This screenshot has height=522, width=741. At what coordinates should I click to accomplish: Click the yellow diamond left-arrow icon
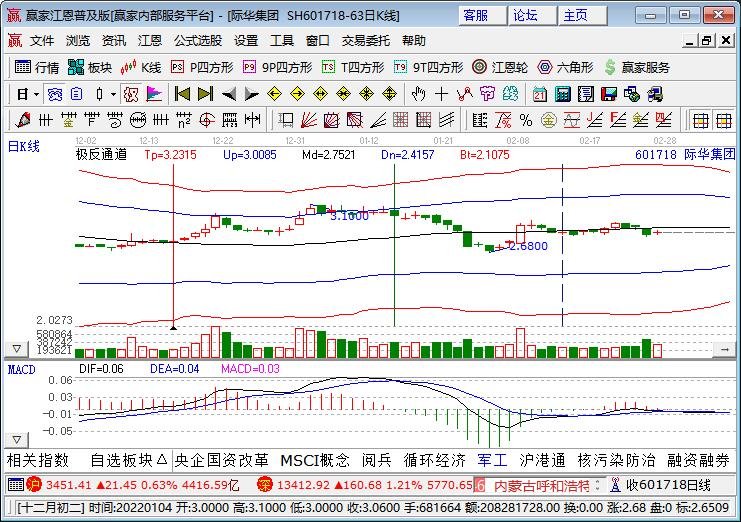coord(275,94)
